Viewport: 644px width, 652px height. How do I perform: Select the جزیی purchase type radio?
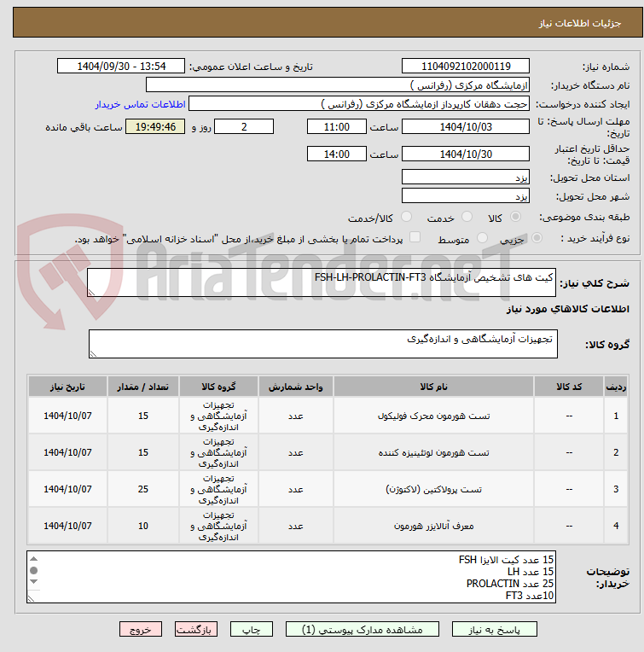[x=537, y=238]
